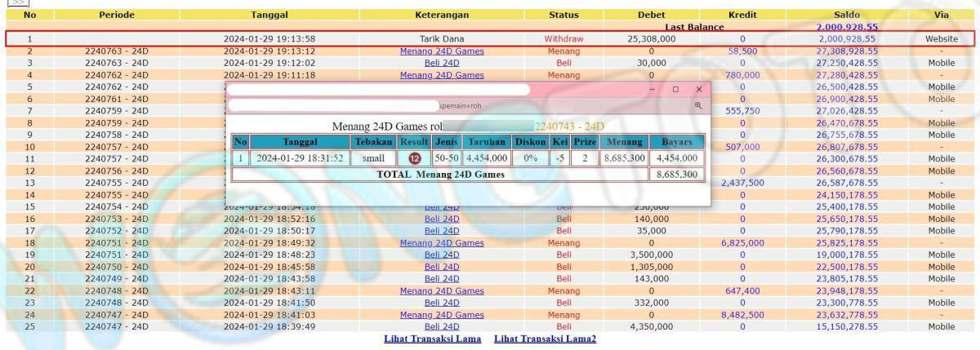980x350 pixels.
Task: Maximize the popup result window
Action: pyautogui.click(x=675, y=90)
